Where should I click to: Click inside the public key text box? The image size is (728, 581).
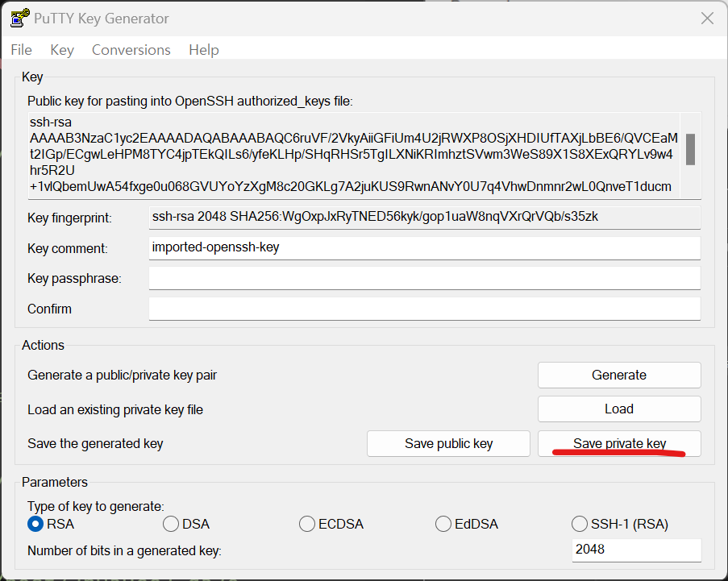354,156
